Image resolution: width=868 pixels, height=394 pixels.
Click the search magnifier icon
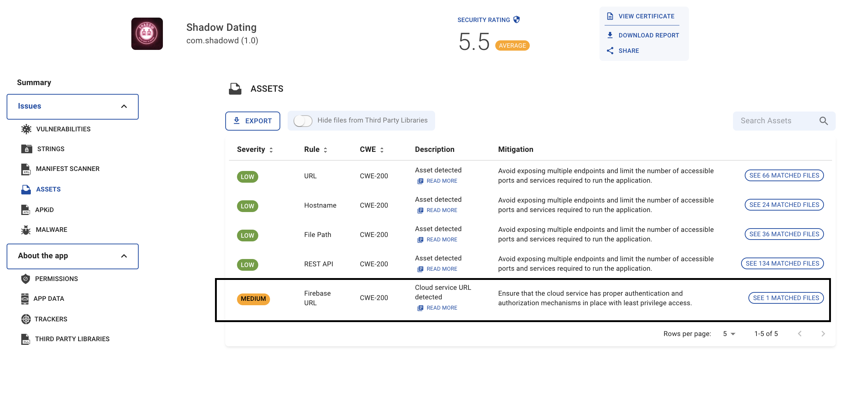click(x=824, y=121)
